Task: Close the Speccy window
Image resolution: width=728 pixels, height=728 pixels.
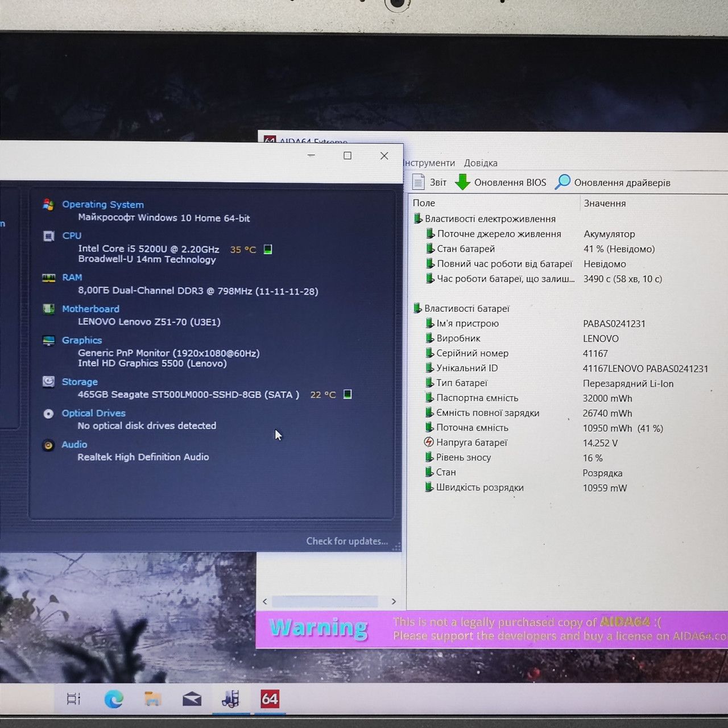Action: pos(384,155)
